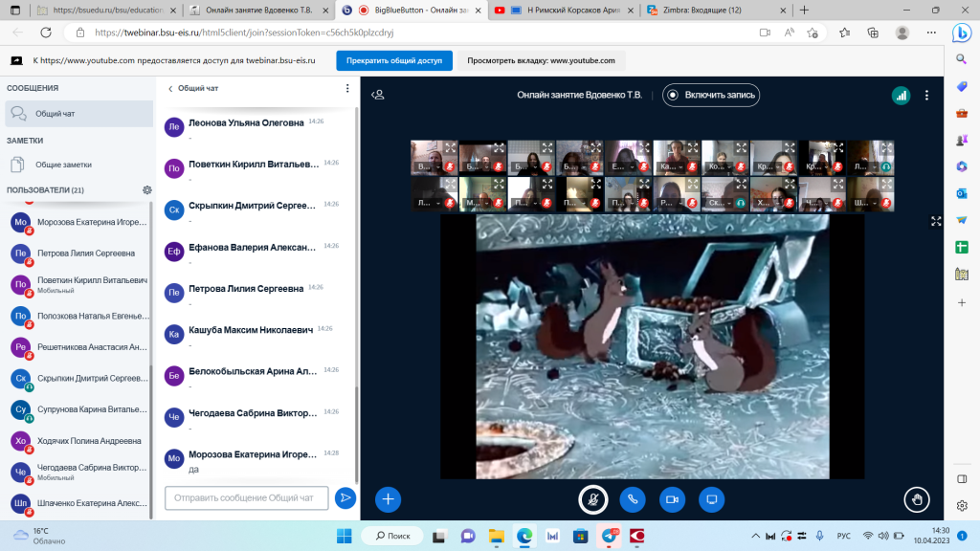The image size is (980, 551).
Task: Toggle screen sharing button
Action: click(711, 499)
